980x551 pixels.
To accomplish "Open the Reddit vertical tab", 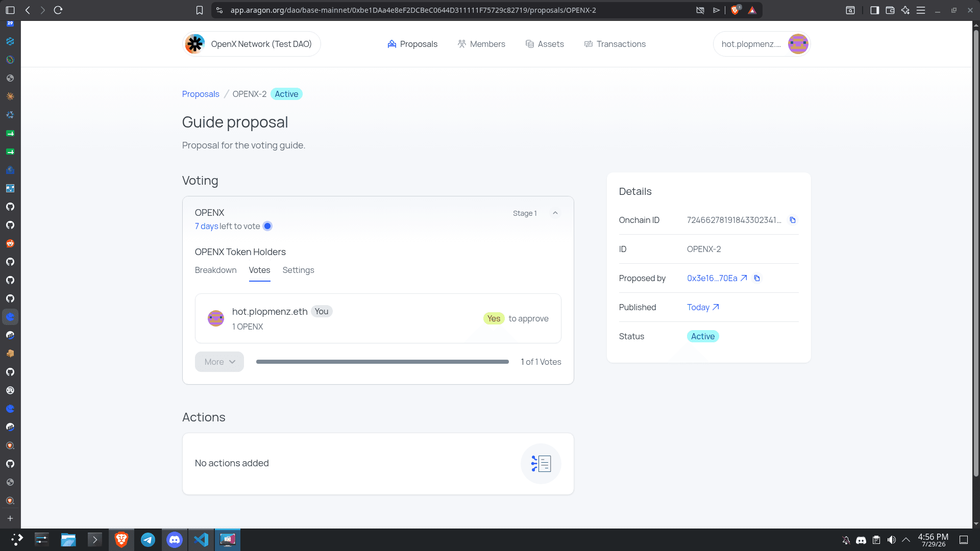I will (10, 243).
